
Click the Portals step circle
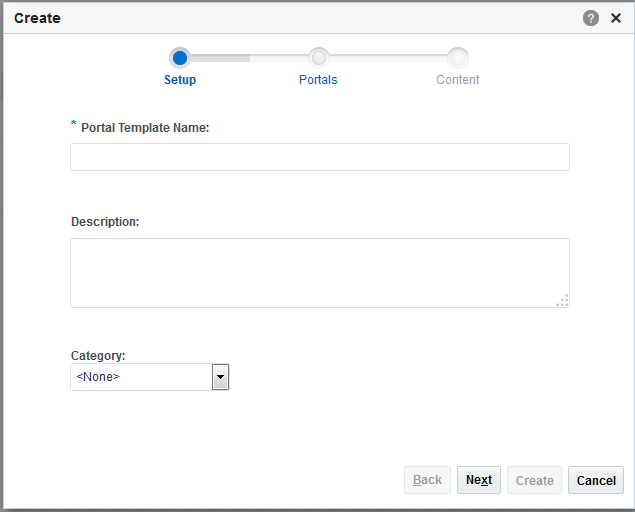coord(318,58)
